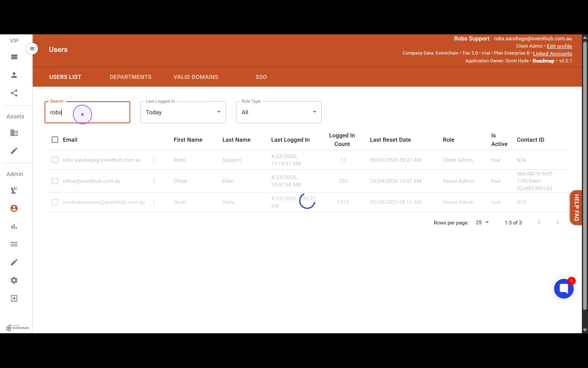Expand the Last Logged In dropdown

pyautogui.click(x=183, y=112)
